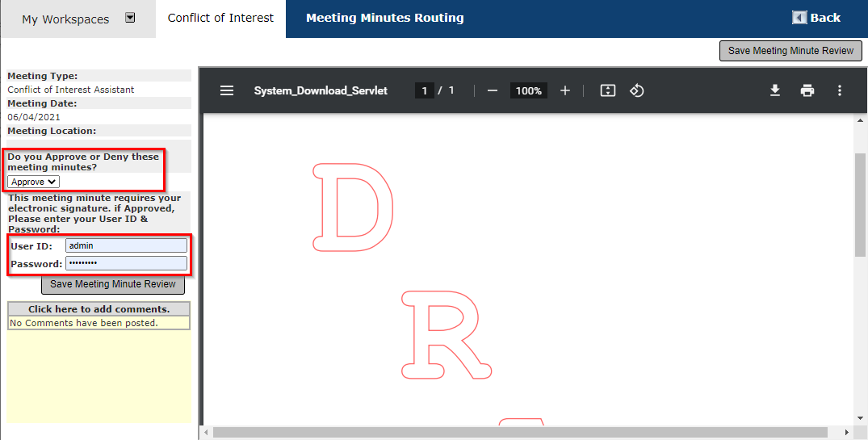
Task: Open the My Workspaces dropdown arrow
Action: coord(130,18)
